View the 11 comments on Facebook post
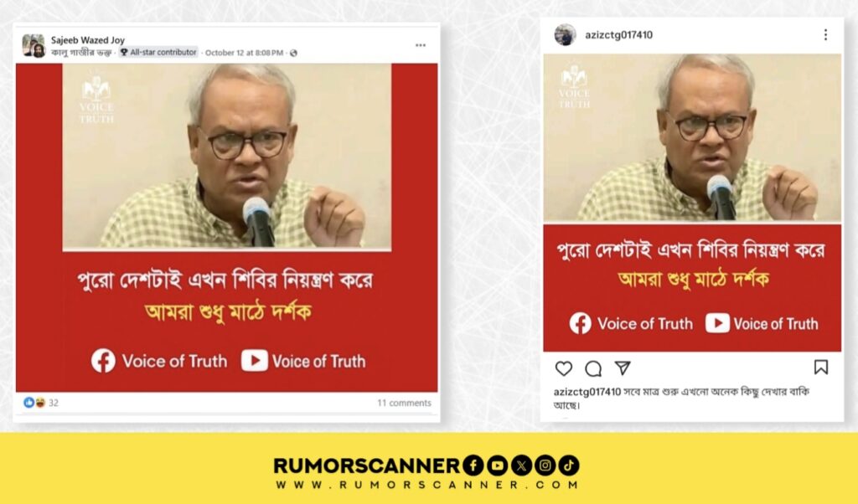The height and width of the screenshot is (504, 858). [x=404, y=403]
